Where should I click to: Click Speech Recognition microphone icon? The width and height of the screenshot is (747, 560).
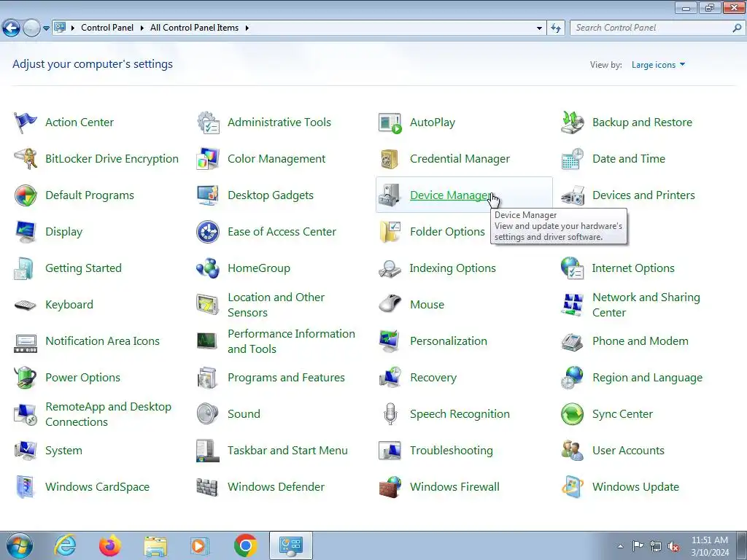tap(390, 414)
